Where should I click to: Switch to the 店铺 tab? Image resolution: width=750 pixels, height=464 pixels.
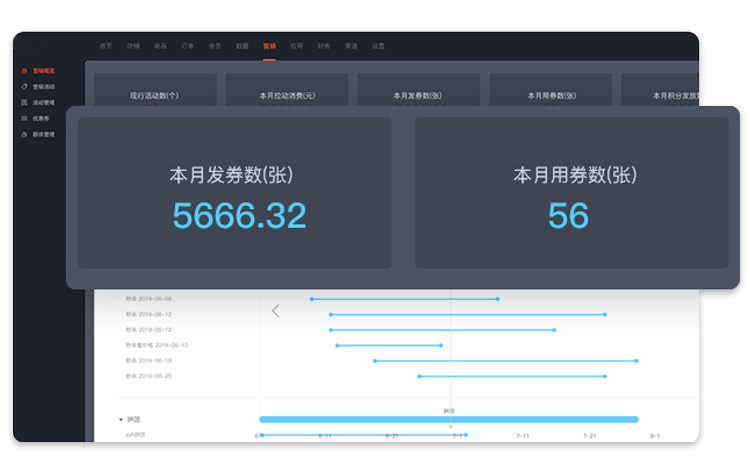(133, 46)
